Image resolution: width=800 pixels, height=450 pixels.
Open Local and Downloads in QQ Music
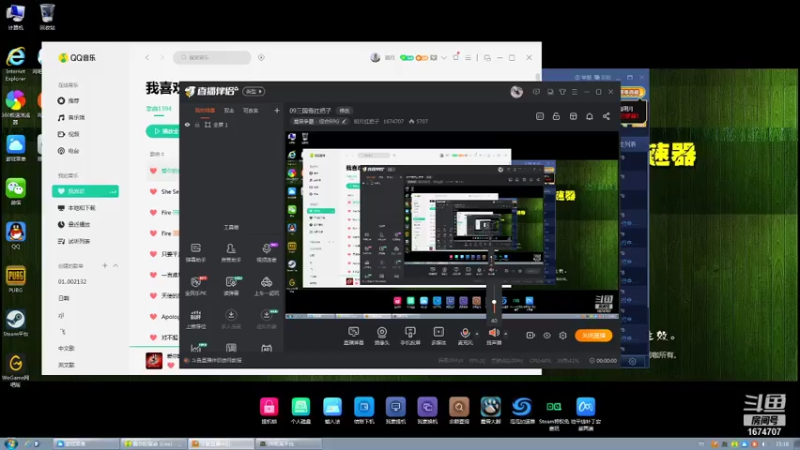click(x=77, y=208)
